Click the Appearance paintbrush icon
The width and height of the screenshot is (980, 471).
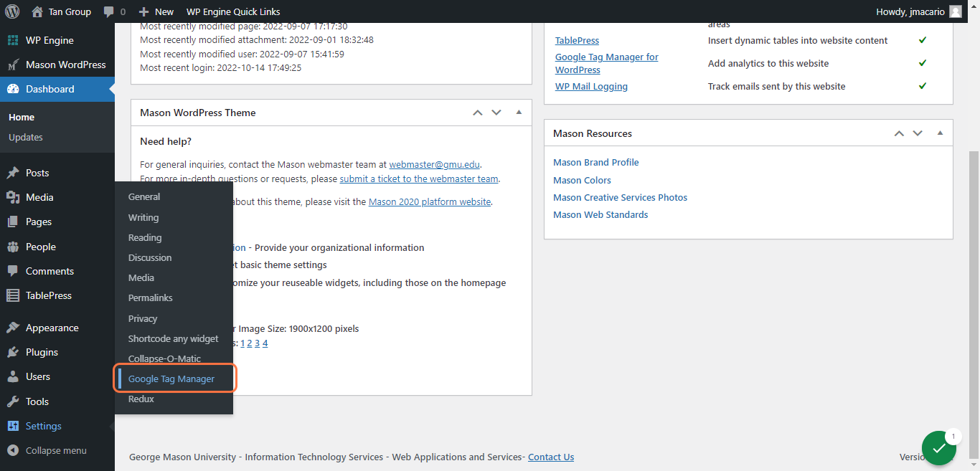[x=13, y=328]
